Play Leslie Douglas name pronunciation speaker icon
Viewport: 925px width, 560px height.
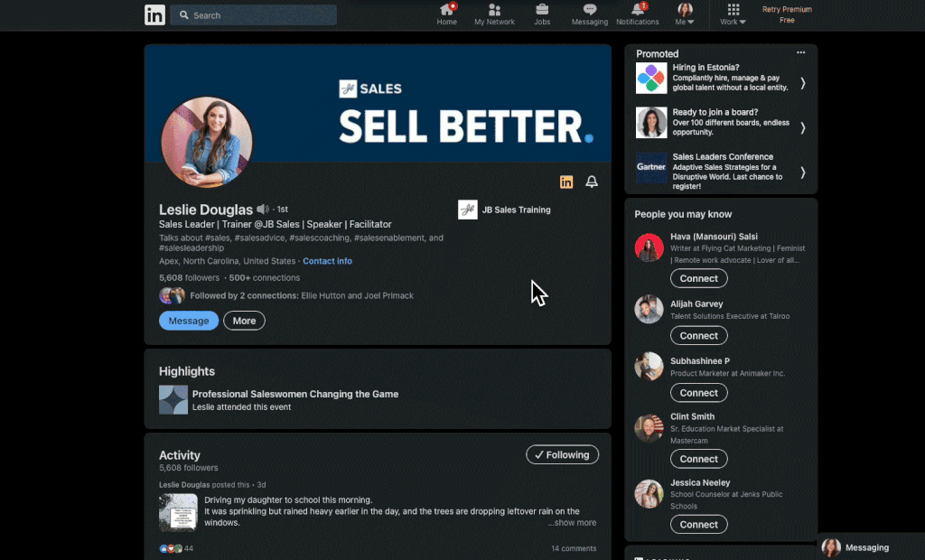tap(263, 210)
